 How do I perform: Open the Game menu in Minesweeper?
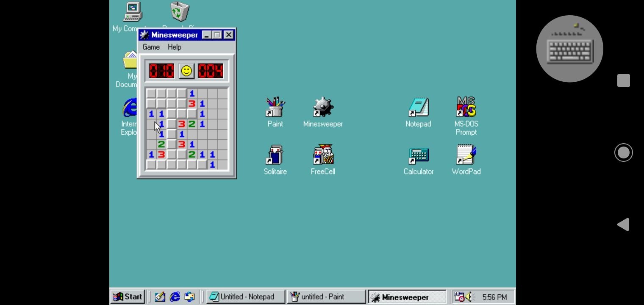tap(151, 47)
